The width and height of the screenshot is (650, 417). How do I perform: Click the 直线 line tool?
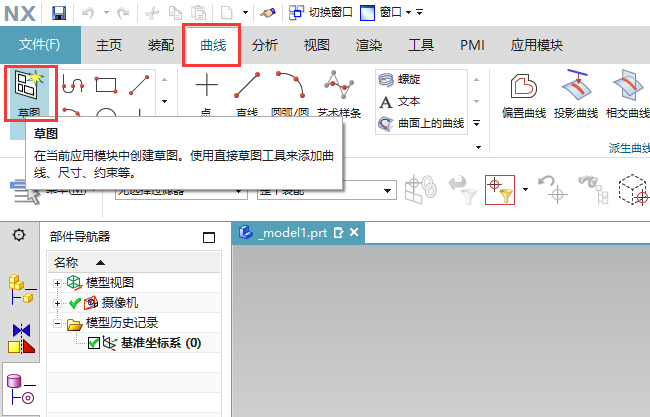pyautogui.click(x=247, y=95)
